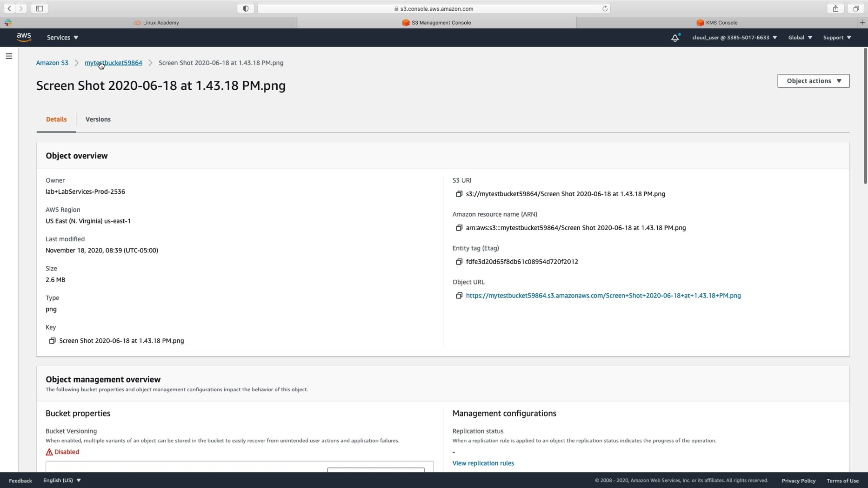The image size is (868, 488).
Task: Go back with the browser back arrow
Action: coord(9,8)
